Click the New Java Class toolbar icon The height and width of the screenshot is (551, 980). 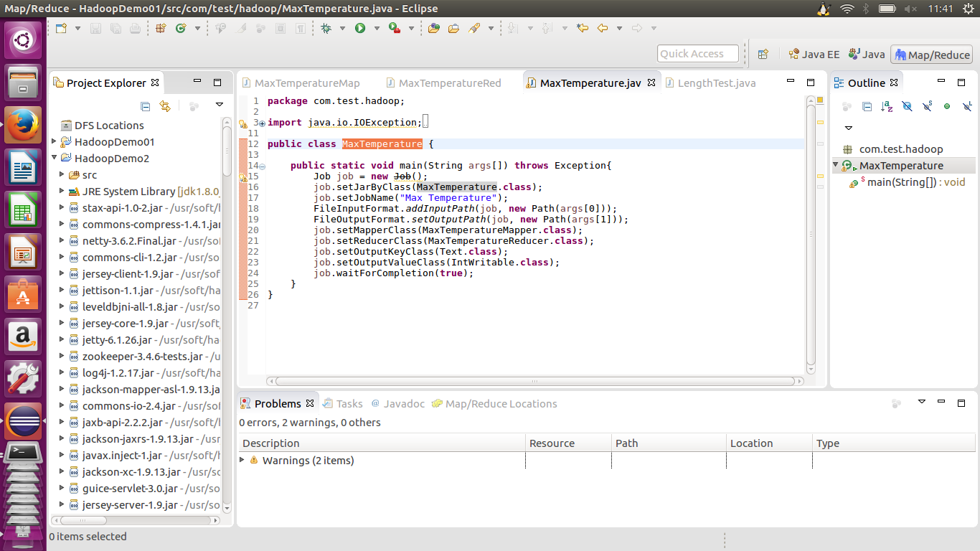180,28
